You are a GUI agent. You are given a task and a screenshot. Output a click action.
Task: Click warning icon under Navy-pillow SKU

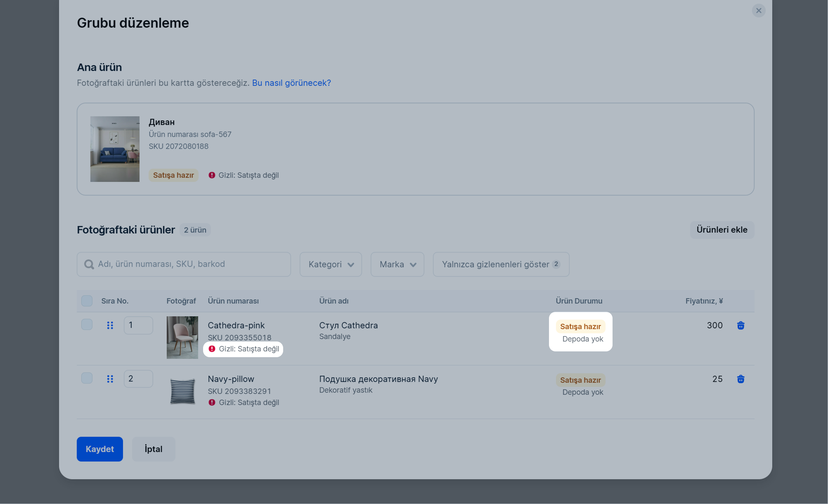pyautogui.click(x=212, y=403)
